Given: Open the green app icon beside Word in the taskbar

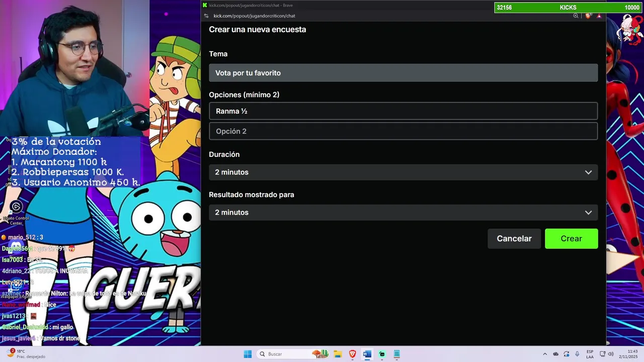Looking at the screenshot, I should tap(382, 354).
